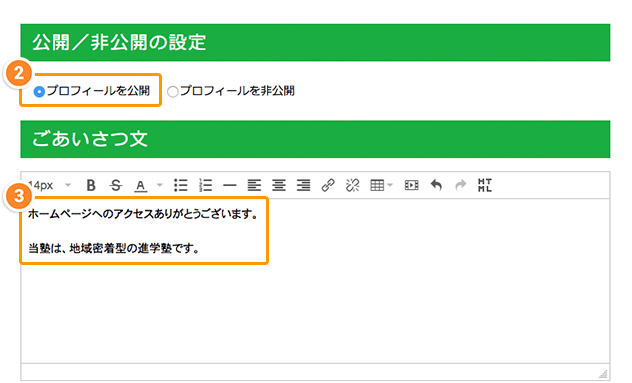This screenshot has height=383, width=632.
Task: Click text color A button
Action: (x=140, y=185)
